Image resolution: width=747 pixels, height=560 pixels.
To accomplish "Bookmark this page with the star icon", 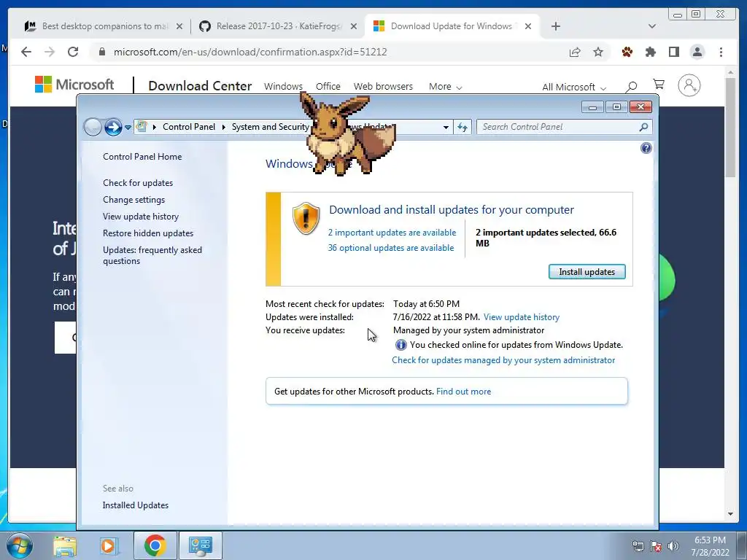I will point(598,52).
